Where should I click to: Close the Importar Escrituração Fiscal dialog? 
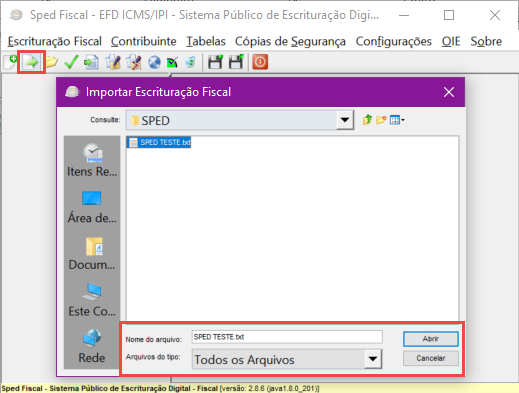tap(449, 92)
